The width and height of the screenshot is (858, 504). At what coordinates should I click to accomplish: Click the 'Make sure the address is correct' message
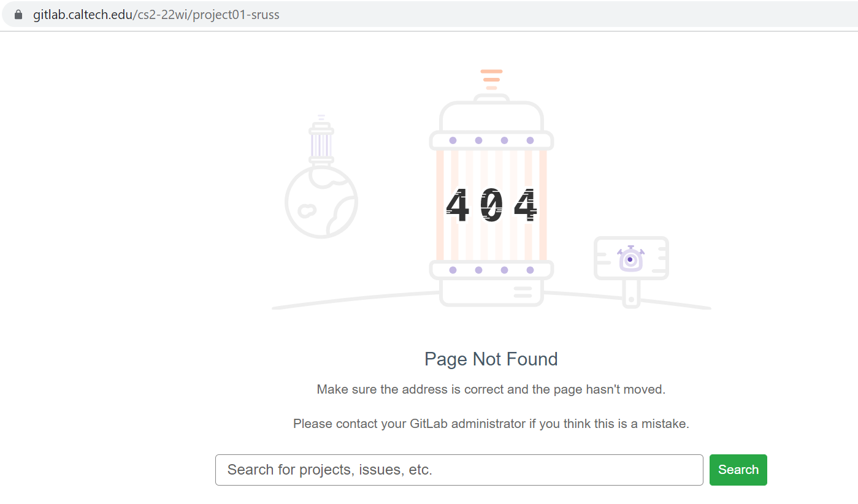pos(491,389)
